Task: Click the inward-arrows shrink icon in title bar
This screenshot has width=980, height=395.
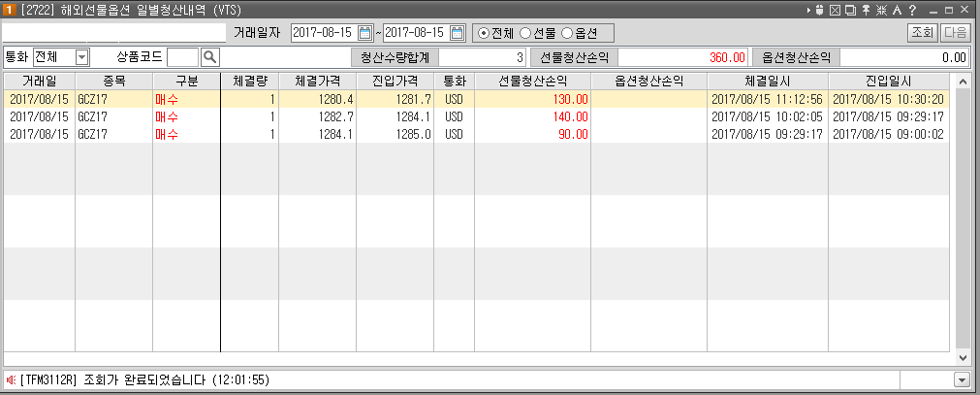Action: click(x=880, y=10)
